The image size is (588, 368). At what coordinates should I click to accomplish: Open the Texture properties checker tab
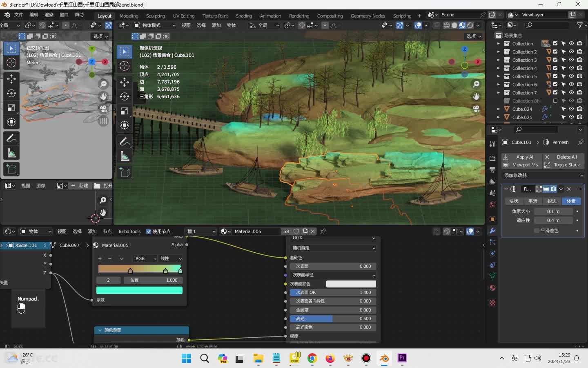[x=492, y=303]
